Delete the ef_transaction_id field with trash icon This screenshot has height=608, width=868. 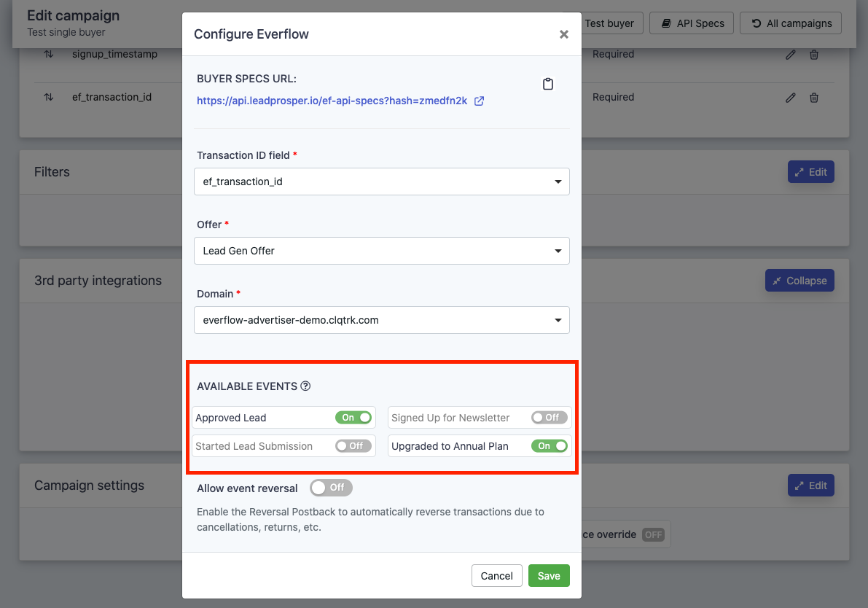point(815,98)
